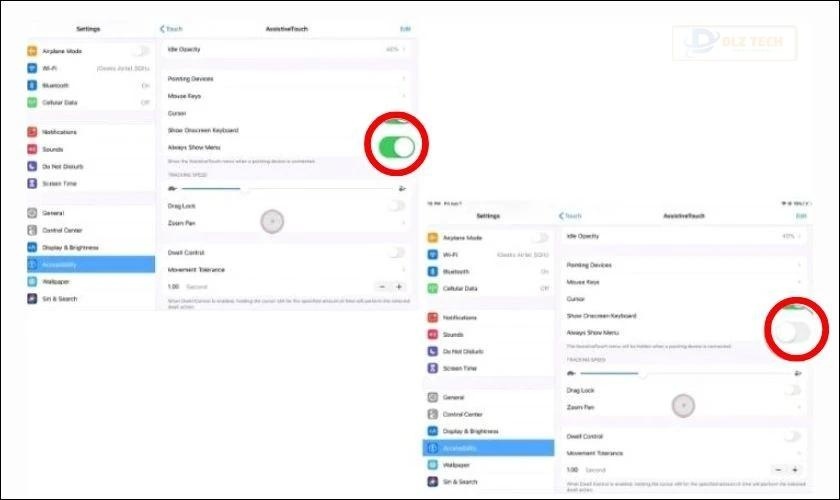Tap the Wi-Fi icon in the upper-left Settings sidebar
This screenshot has width=840, height=500.
pos(33,68)
